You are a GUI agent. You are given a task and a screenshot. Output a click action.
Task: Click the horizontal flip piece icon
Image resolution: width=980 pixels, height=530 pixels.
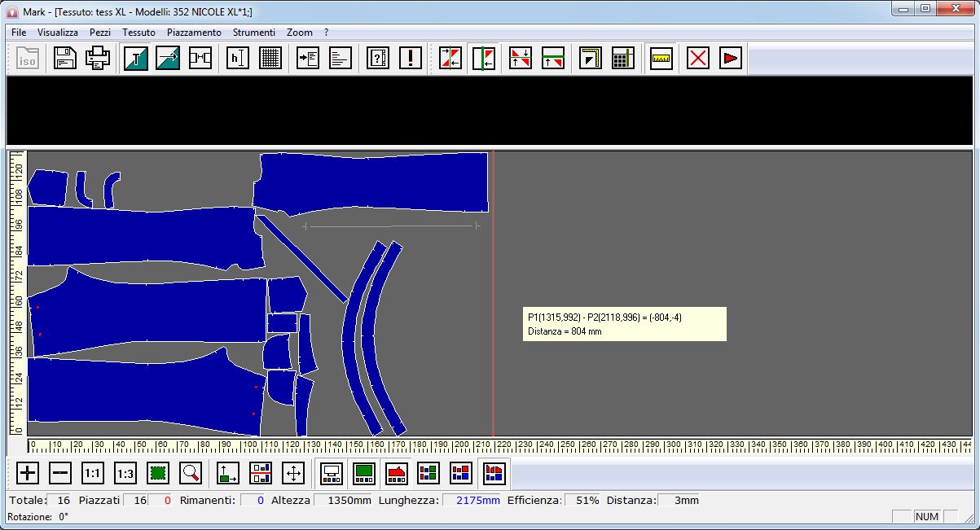click(x=450, y=59)
